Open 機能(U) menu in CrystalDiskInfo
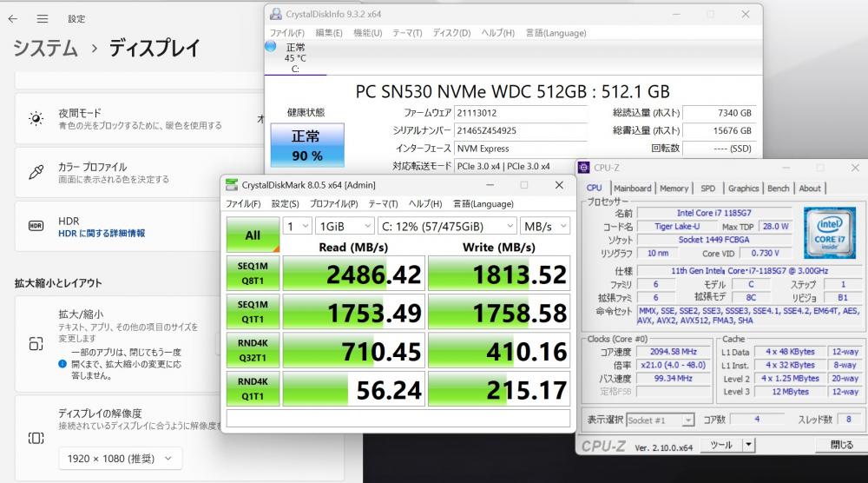 click(x=367, y=33)
